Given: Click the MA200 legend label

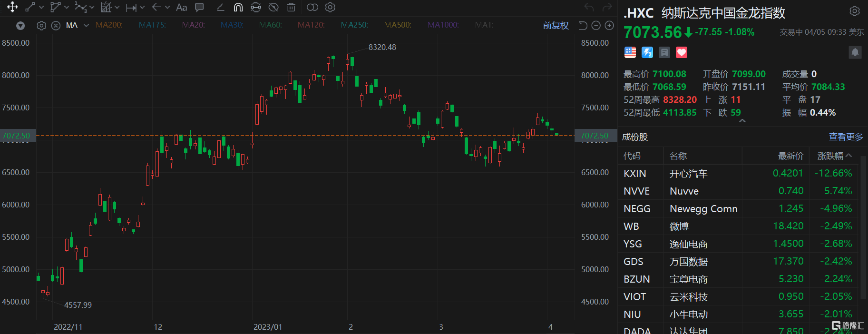Looking at the screenshot, I should point(109,25).
